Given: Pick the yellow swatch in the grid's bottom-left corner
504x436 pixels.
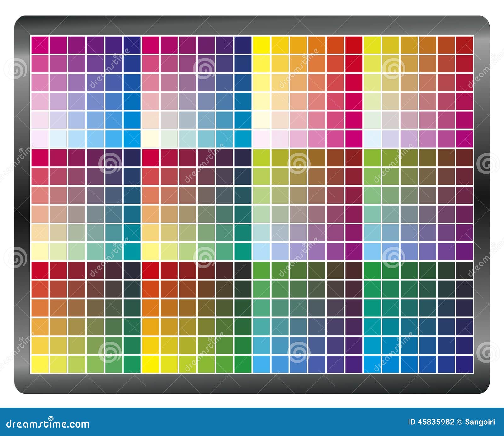Looking at the screenshot, I should tap(40, 364).
